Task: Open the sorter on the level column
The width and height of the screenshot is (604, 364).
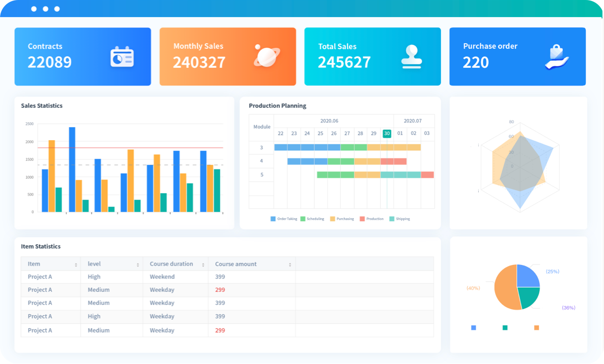Action: pyautogui.click(x=138, y=263)
